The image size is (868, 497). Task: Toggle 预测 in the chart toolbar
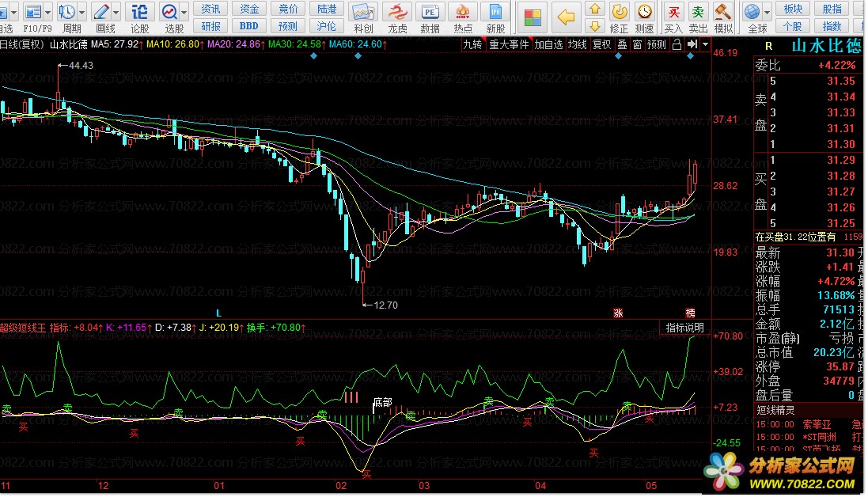657,44
